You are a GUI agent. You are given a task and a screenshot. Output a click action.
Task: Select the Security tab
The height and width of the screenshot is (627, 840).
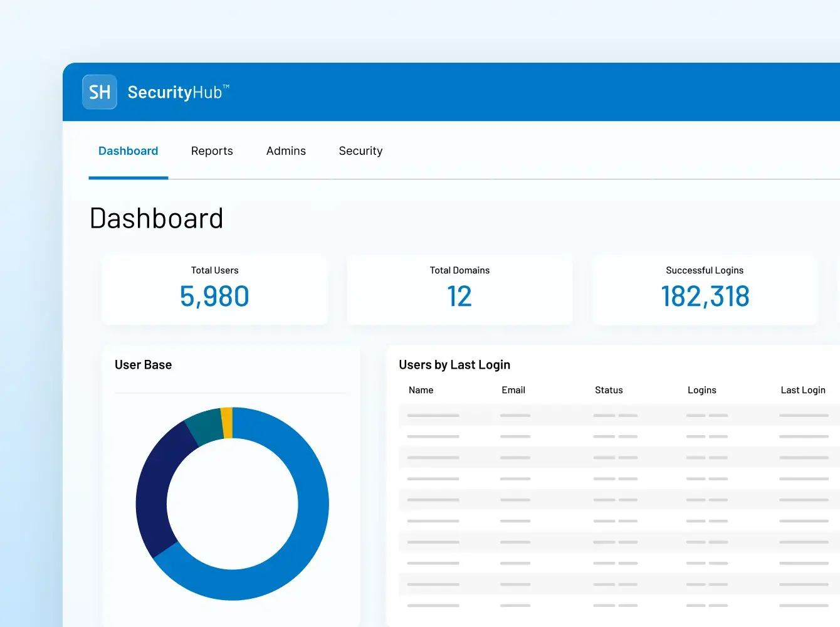(x=360, y=150)
